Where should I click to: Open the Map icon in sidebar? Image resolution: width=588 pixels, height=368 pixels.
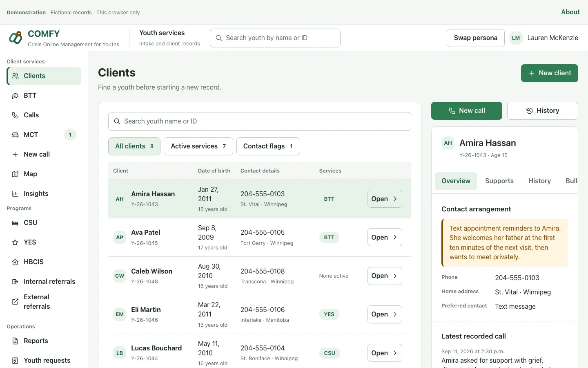pos(15,174)
